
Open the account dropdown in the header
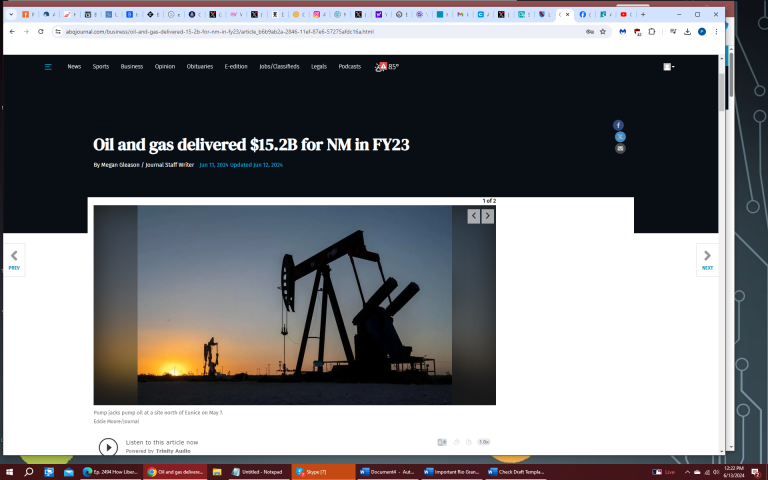668,67
